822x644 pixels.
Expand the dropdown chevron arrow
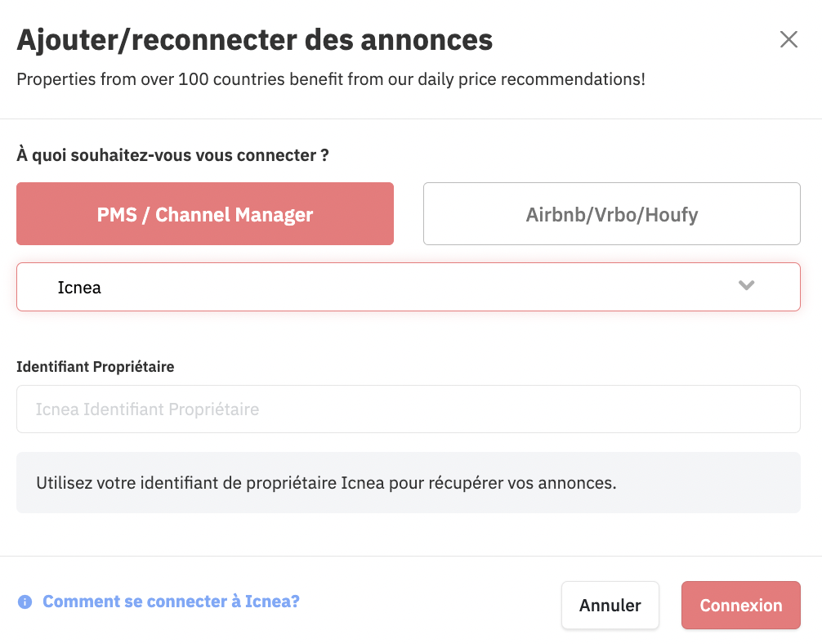coord(746,285)
